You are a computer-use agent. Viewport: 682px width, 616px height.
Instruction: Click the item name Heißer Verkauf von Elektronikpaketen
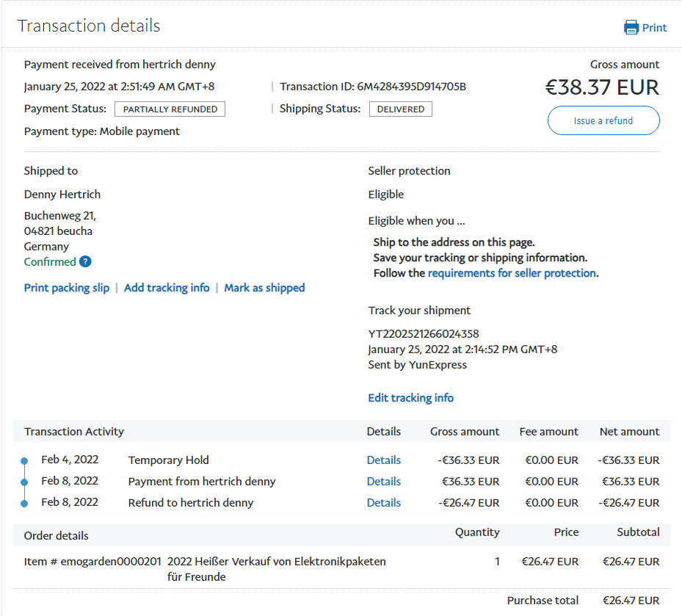click(276, 562)
